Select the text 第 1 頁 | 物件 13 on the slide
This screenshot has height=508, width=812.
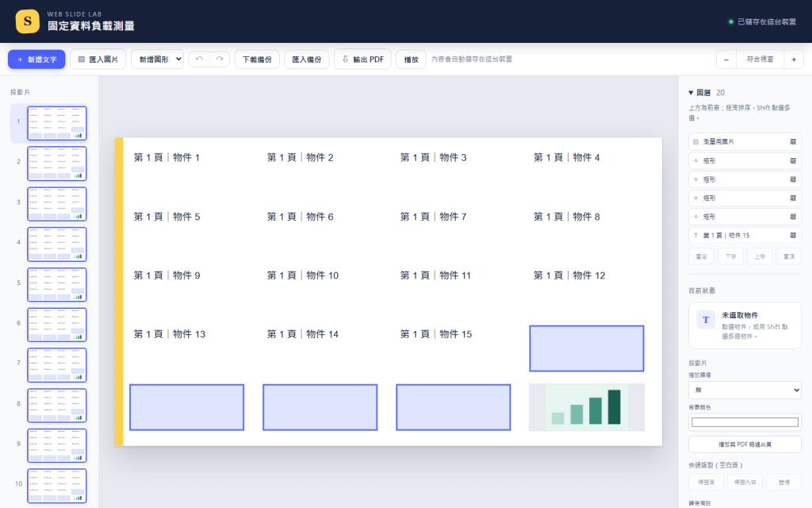[x=170, y=334]
